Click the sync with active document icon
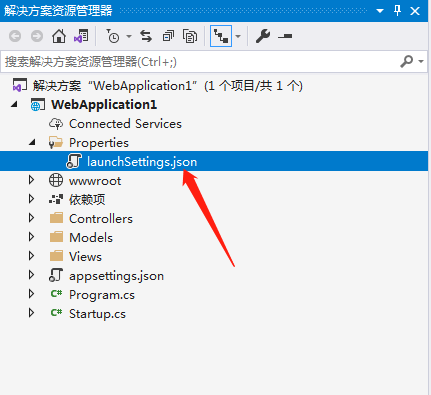Viewport: 431px width, 395px height. 146,36
